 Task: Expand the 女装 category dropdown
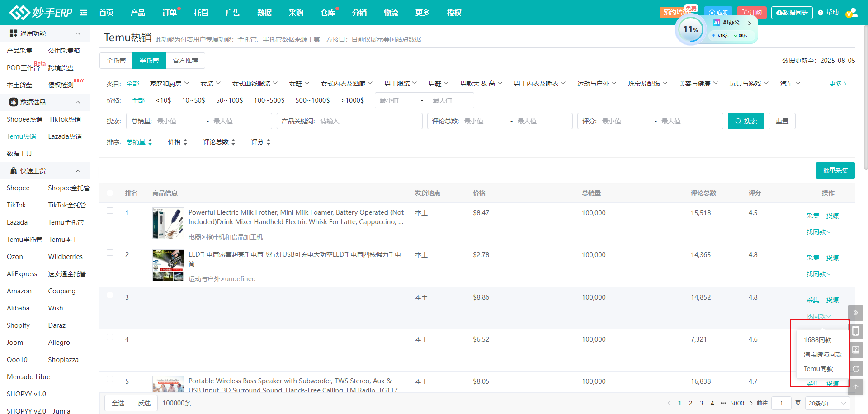coord(211,84)
